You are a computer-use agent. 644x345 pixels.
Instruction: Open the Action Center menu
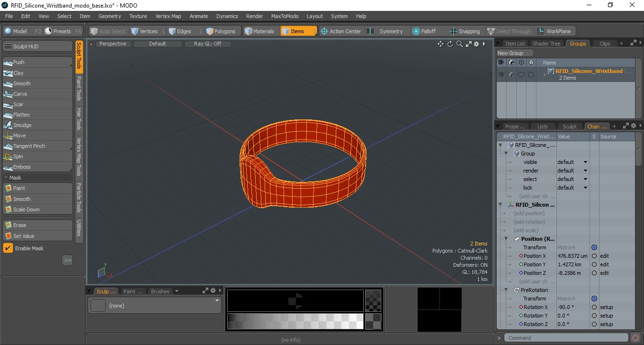(341, 31)
